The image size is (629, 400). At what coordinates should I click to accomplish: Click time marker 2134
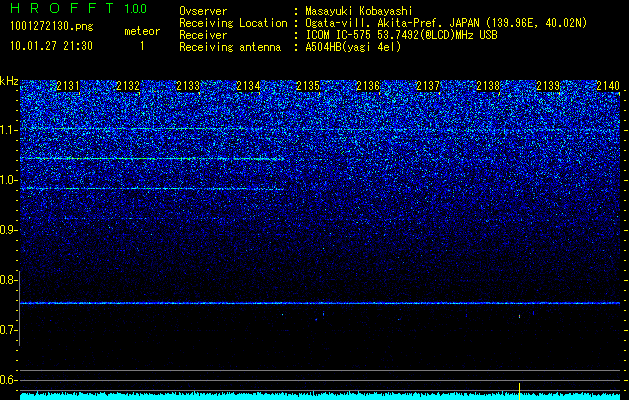(248, 85)
